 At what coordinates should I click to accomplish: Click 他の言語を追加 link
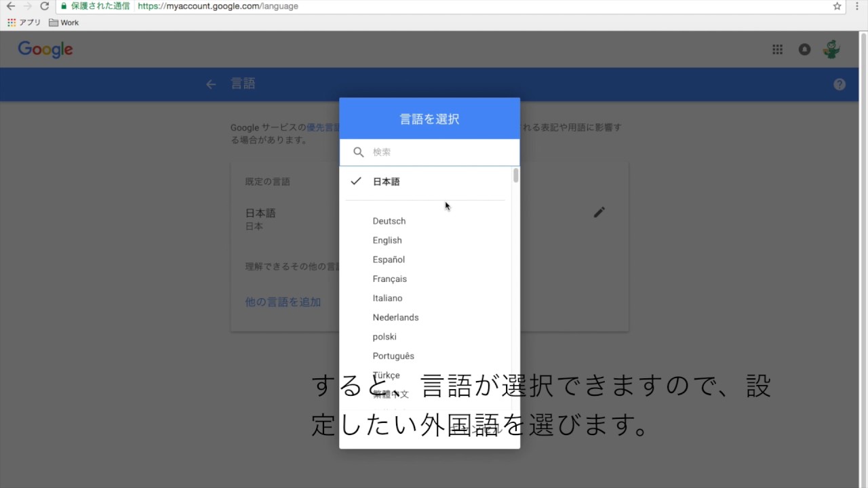[283, 302]
